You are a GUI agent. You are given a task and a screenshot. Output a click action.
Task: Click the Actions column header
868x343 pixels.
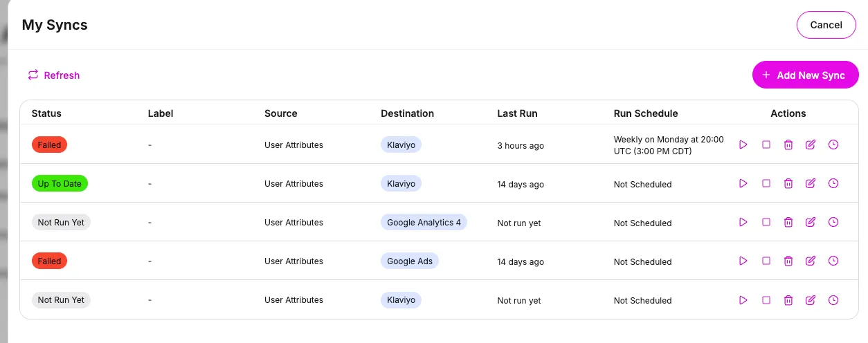click(788, 113)
